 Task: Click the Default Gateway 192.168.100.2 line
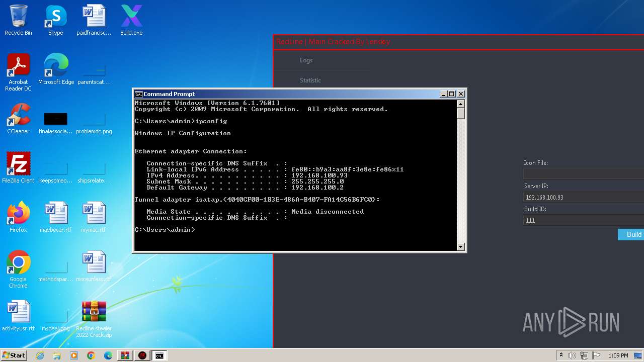[245, 188]
